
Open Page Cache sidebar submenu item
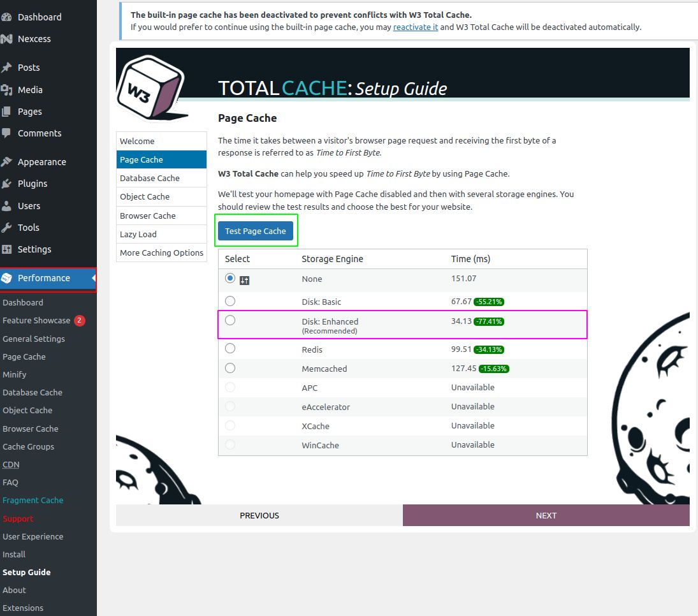24,356
